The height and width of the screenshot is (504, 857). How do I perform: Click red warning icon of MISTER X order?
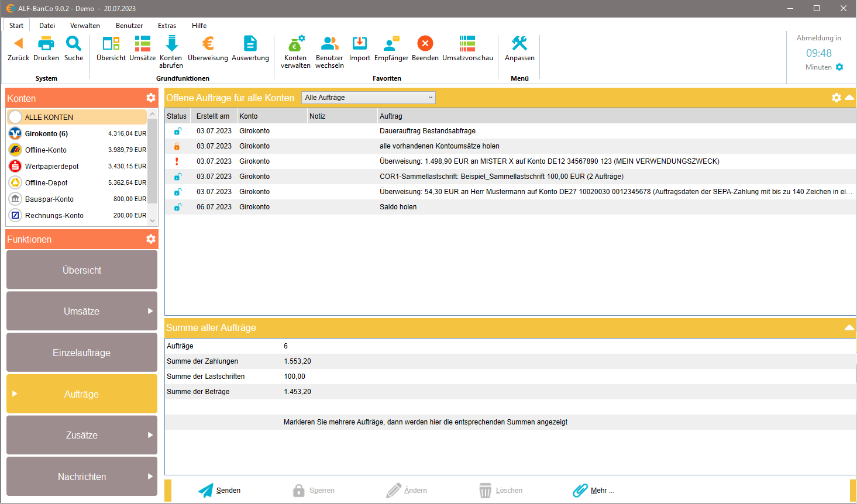(x=177, y=161)
